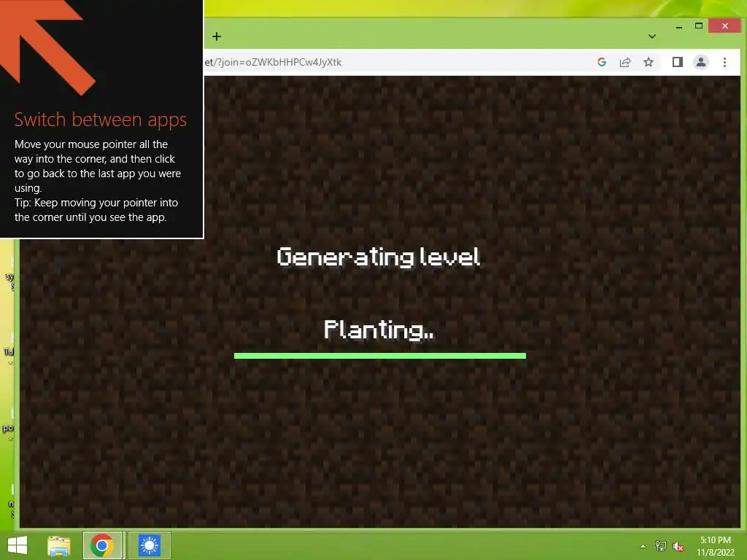This screenshot has height=560, width=747.
Task: Toggle the Chrome side panel icon
Action: point(678,62)
